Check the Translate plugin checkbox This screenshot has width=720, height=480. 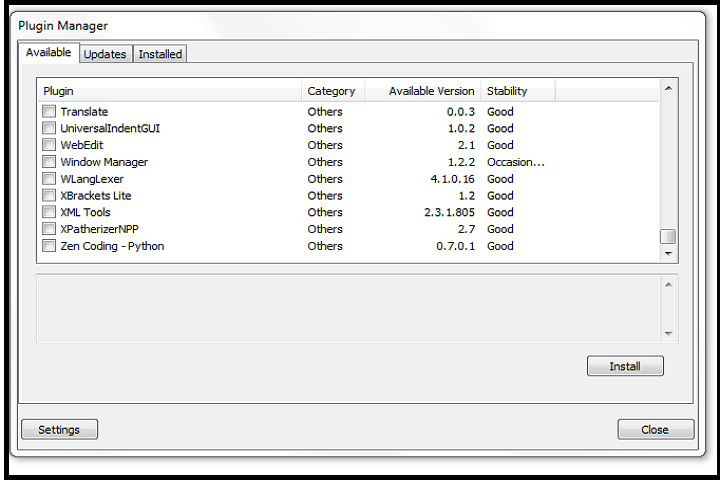pyautogui.click(x=49, y=112)
